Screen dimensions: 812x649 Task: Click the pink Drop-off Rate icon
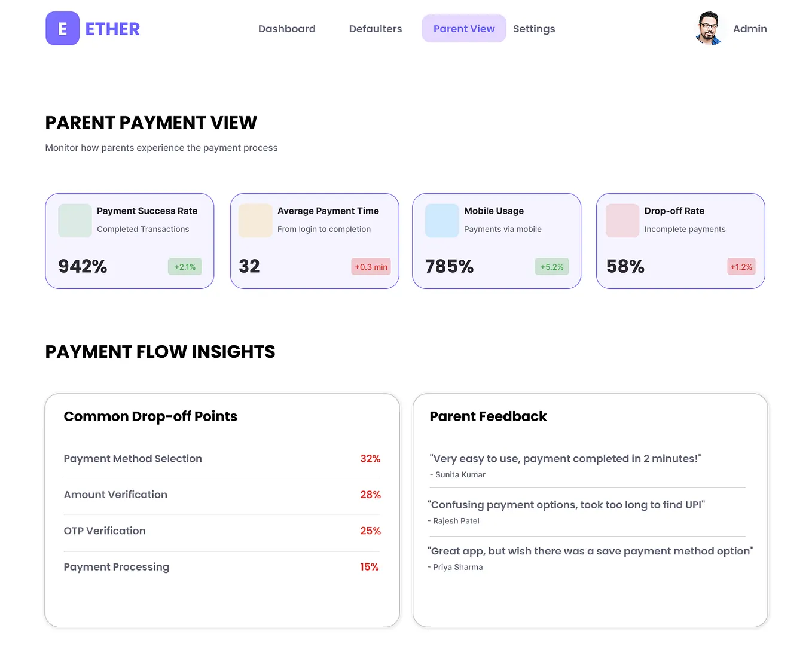(x=622, y=221)
